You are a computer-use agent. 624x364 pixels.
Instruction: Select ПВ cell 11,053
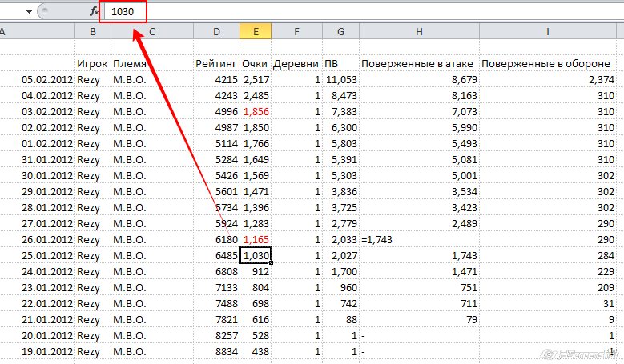[340, 79]
